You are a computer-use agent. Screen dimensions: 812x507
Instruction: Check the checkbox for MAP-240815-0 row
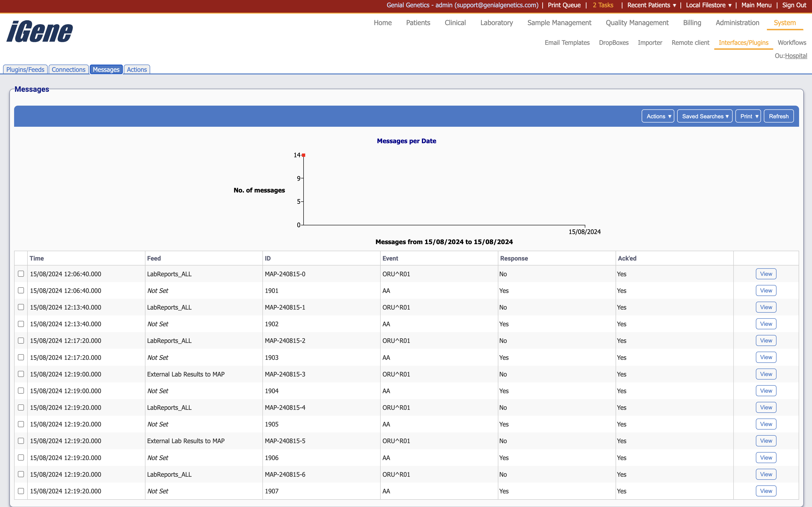coord(21,274)
